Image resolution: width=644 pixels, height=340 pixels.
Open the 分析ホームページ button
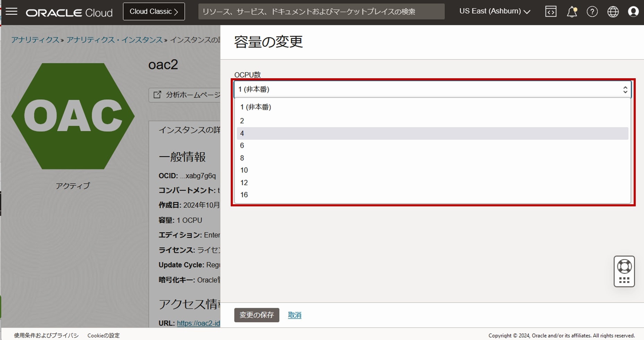click(x=185, y=95)
